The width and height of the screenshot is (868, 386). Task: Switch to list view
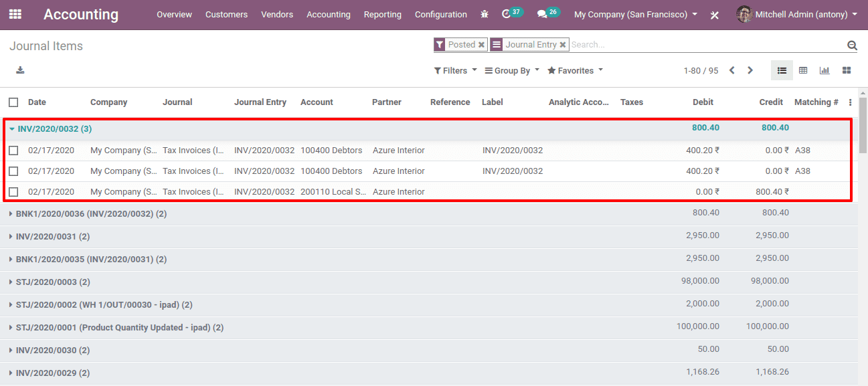782,70
